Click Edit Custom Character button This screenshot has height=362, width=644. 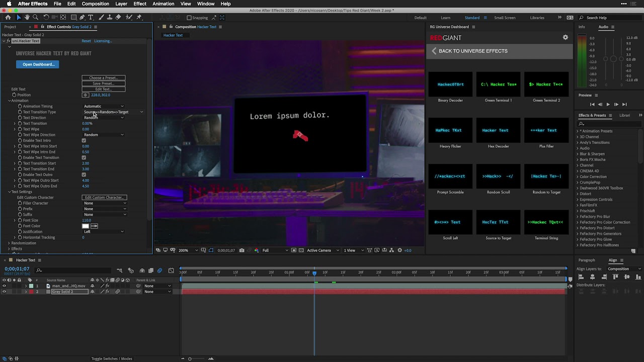[104, 198]
